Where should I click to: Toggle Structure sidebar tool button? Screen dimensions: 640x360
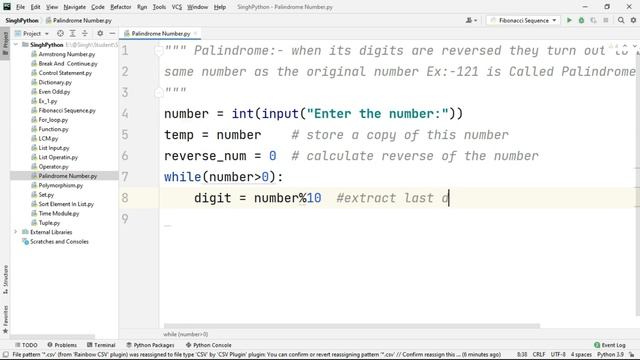[5, 280]
